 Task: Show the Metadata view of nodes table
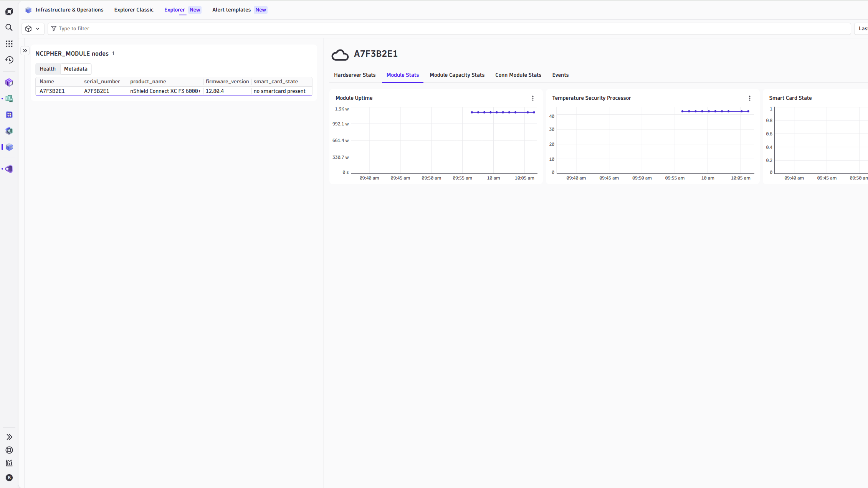(76, 69)
